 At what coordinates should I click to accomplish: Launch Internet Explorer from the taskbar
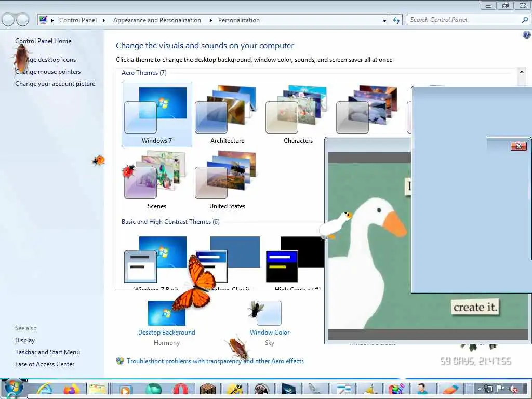[45, 390]
